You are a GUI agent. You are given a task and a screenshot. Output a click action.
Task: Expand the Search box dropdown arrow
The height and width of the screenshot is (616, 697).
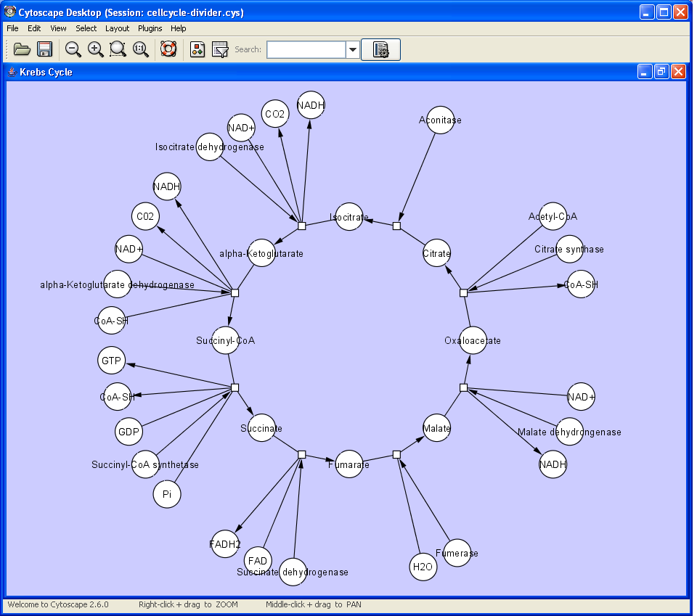coord(353,49)
